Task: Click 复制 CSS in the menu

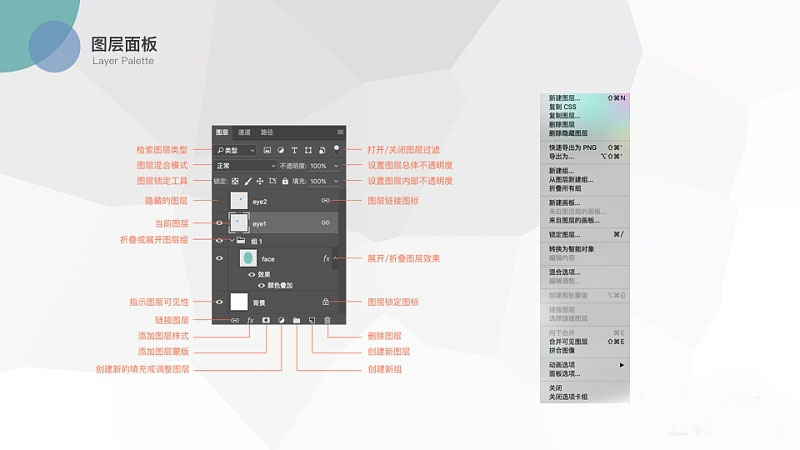Action: coord(562,106)
